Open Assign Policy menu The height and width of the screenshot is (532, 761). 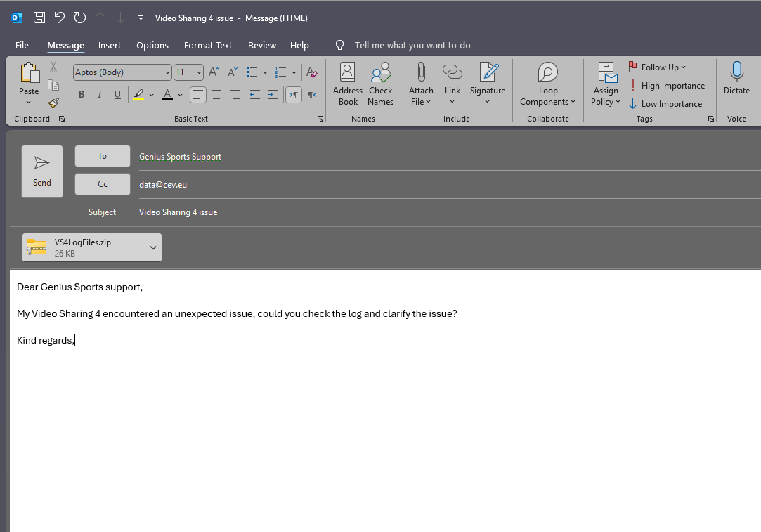pos(606,84)
